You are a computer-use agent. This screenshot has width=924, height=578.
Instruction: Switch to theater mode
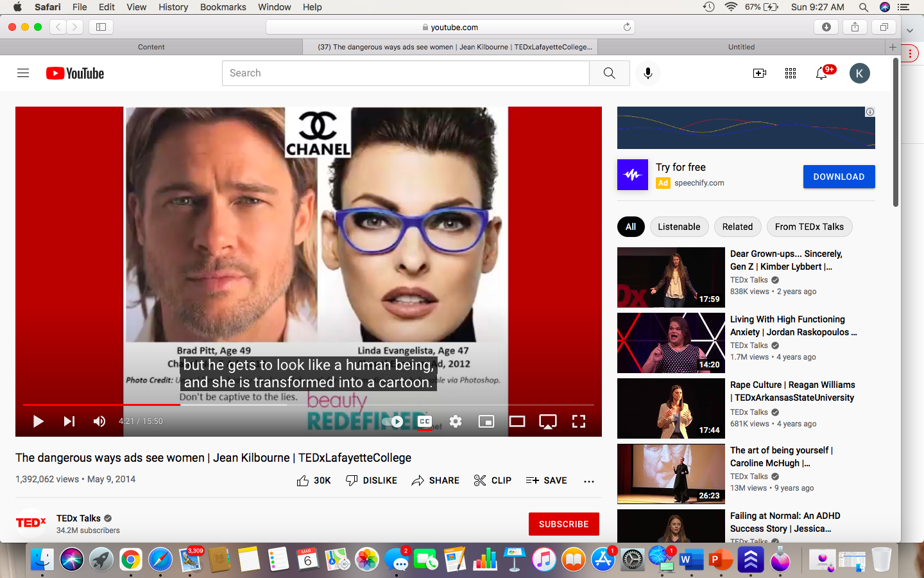517,421
